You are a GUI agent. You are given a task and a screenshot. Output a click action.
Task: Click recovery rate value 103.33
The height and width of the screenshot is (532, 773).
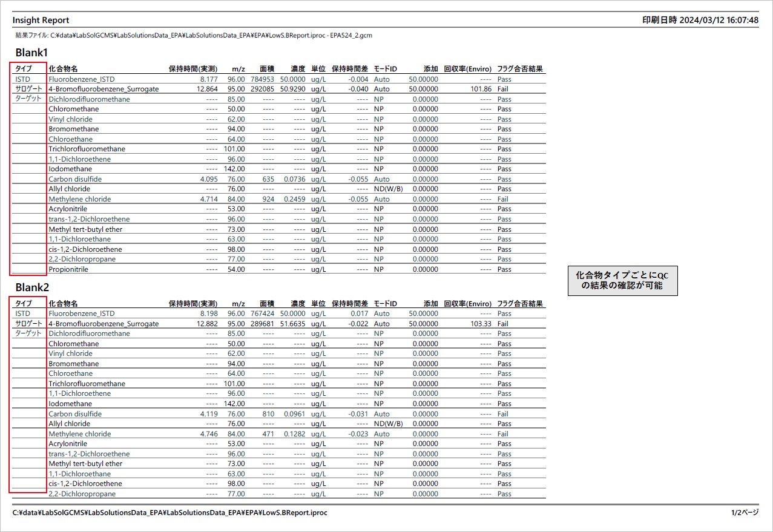(x=481, y=324)
